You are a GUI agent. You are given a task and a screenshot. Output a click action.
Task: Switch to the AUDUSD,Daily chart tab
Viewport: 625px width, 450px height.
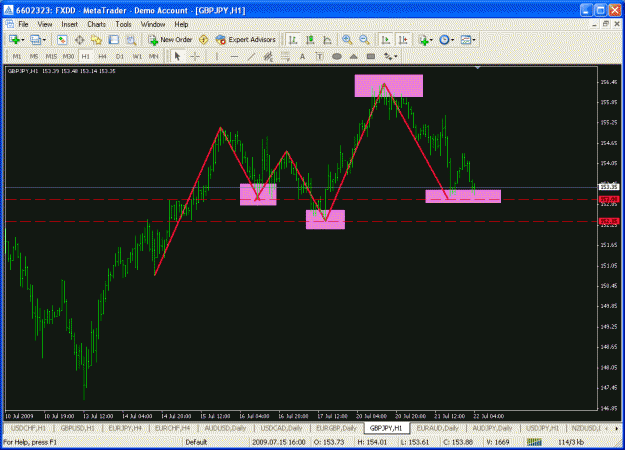coord(225,428)
